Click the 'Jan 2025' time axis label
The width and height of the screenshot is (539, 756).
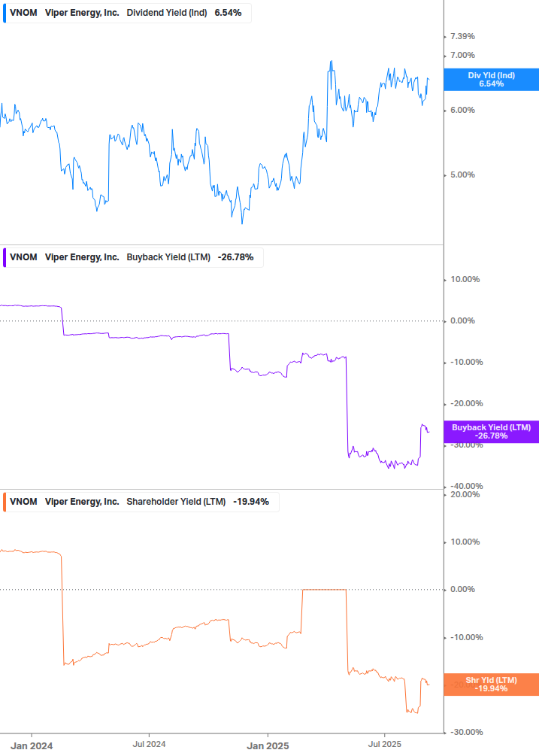click(x=268, y=746)
